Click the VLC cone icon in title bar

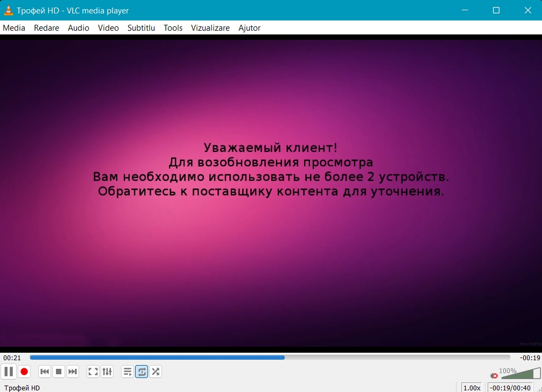pos(8,10)
